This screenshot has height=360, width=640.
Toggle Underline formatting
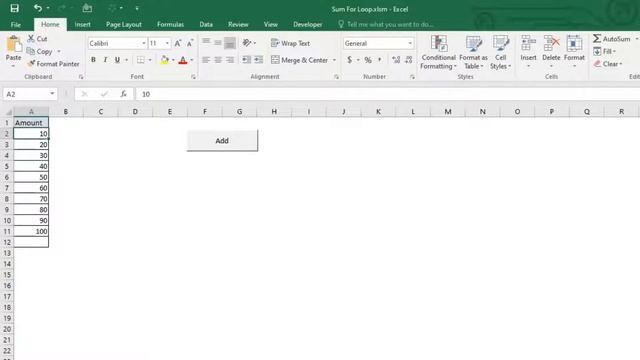pyautogui.click(x=117, y=60)
